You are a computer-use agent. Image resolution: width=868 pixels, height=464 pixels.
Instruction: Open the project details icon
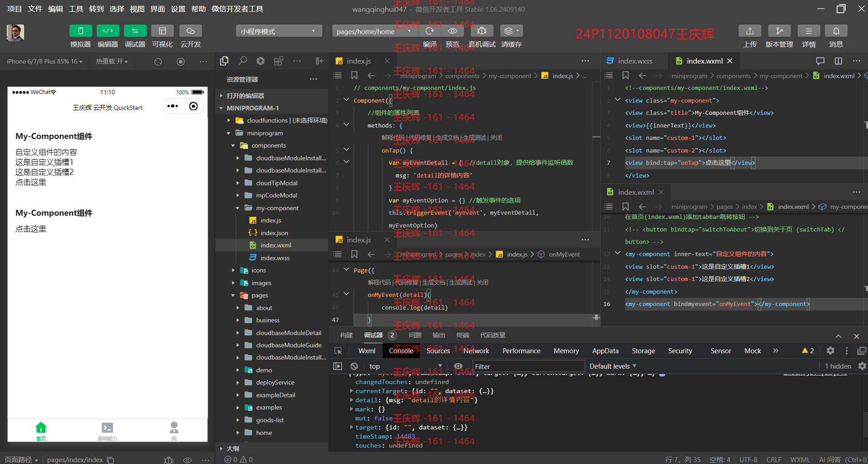click(x=809, y=31)
